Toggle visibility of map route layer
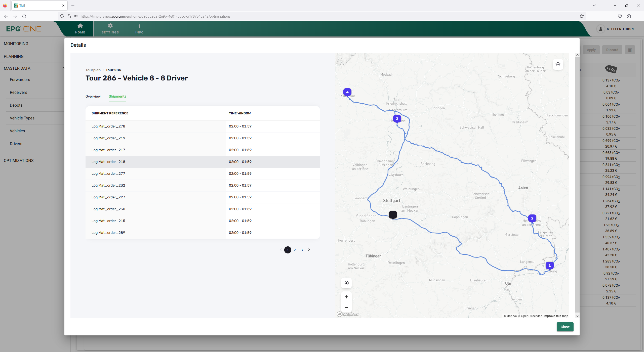Image resolution: width=644 pixels, height=352 pixels. point(558,64)
